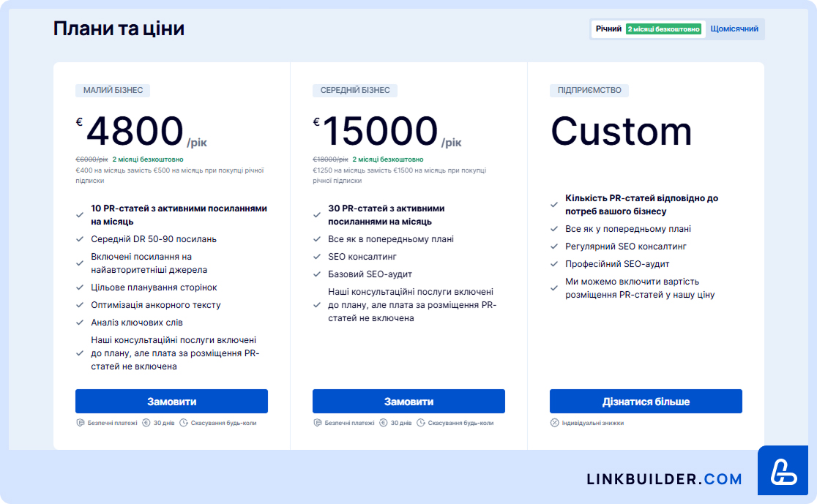Click the checkmark beside 'Все як у попередньому плані'
The width and height of the screenshot is (817, 504).
point(554,228)
